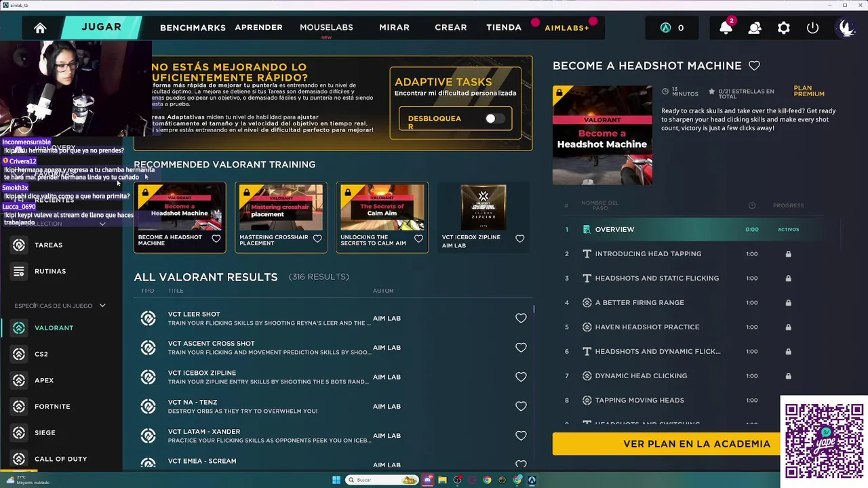Open Google Chrome from the taskbar
This screenshot has height=488, width=868.
click(487, 480)
